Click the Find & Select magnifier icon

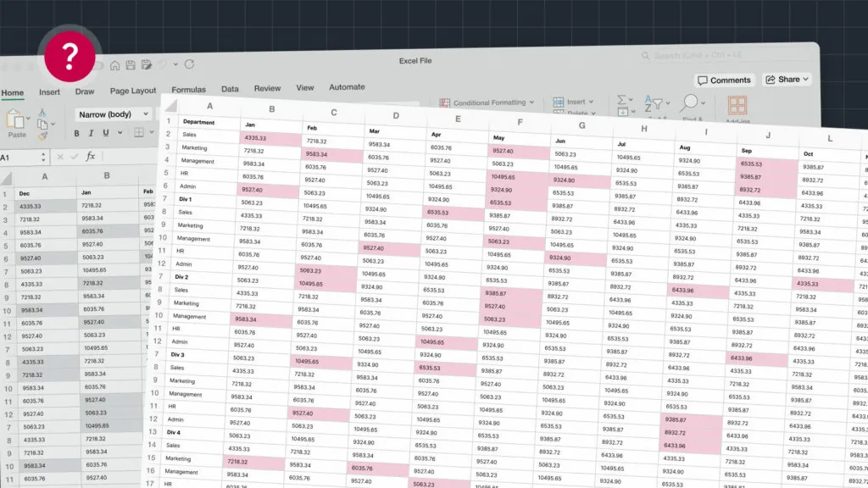[688, 103]
